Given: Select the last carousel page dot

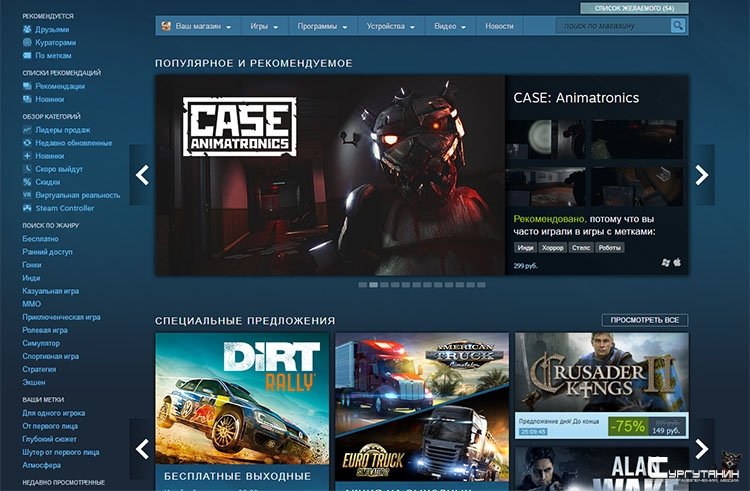Looking at the screenshot, I should (481, 285).
